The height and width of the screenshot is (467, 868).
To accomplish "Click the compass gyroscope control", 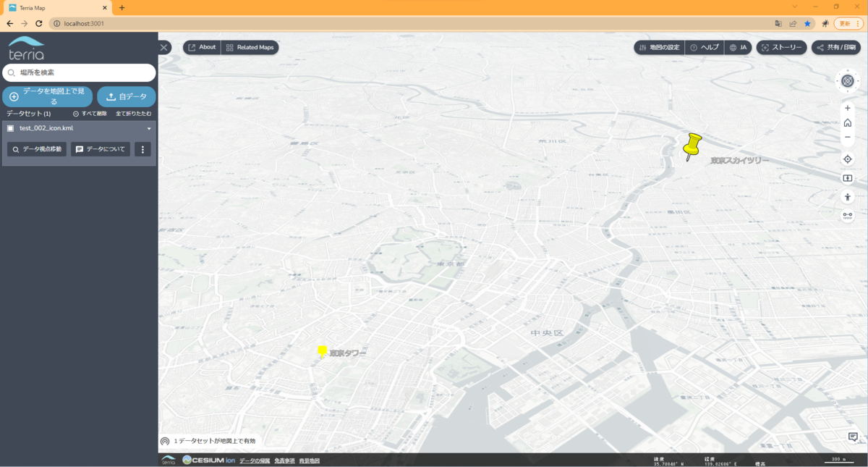I will pos(848,81).
